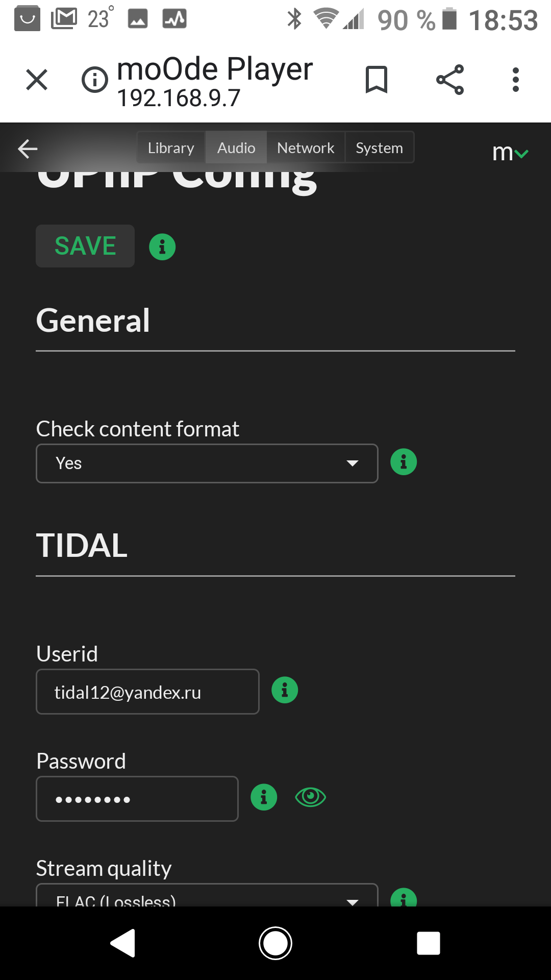
Task: Tap the info icon next to SAVE
Action: [x=162, y=247]
